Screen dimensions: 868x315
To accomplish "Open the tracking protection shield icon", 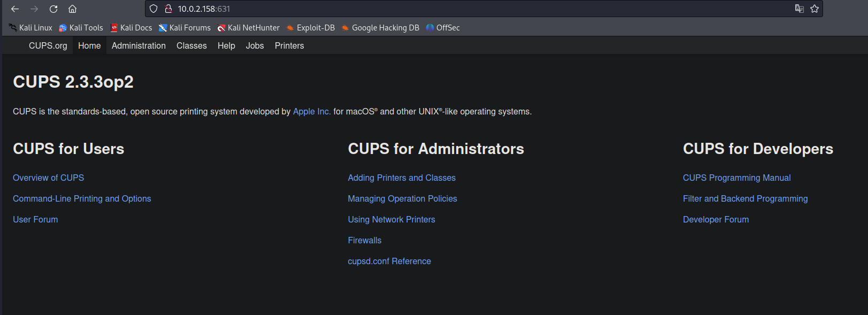I will pos(153,9).
